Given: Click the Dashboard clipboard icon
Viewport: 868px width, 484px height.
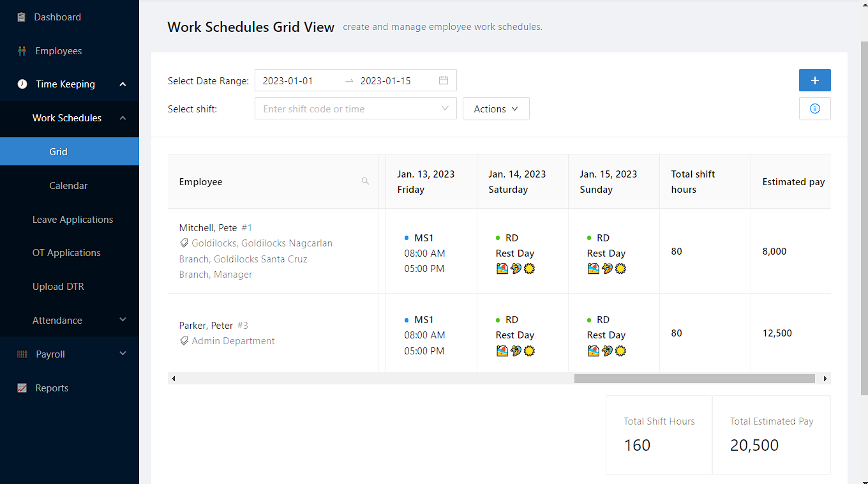Looking at the screenshot, I should (22, 17).
